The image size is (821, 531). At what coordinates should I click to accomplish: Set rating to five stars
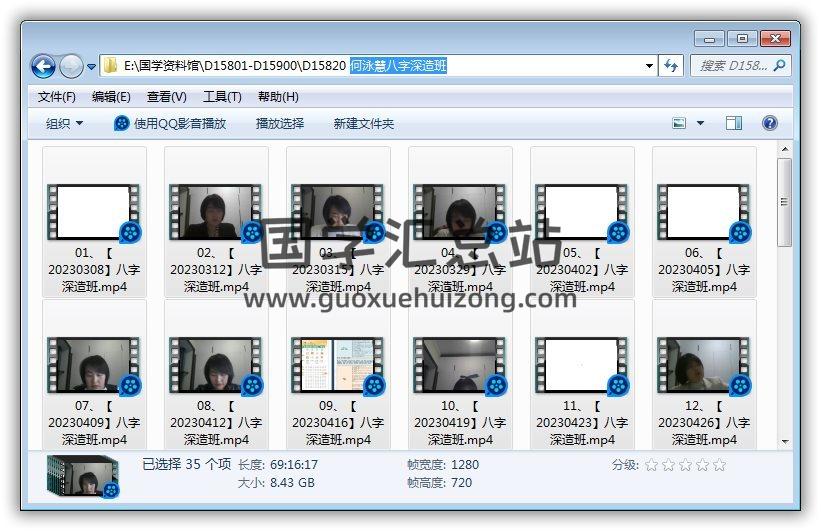click(x=720, y=464)
